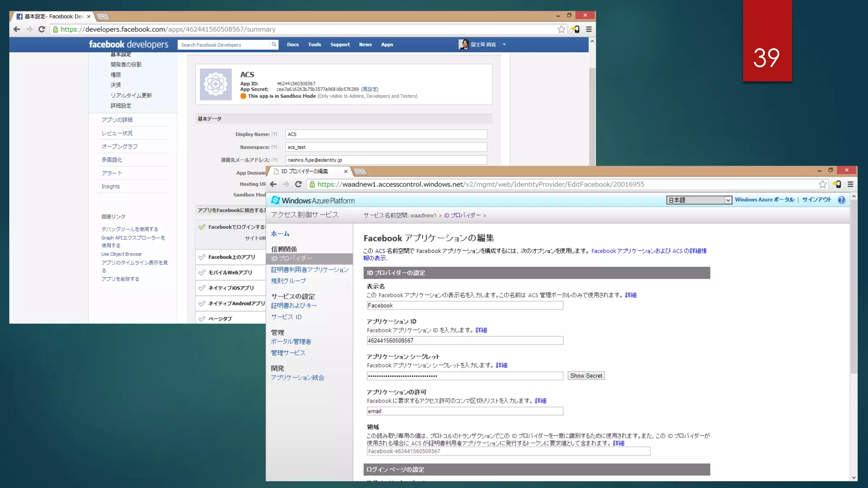
Task: Click the search magnifier in the Facebook Developers search box
Action: point(274,44)
